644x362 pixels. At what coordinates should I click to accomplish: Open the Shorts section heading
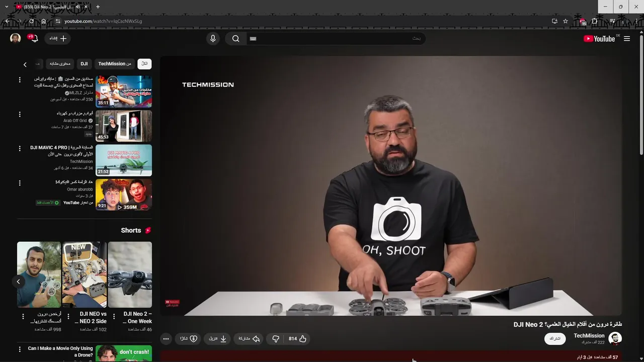tap(136, 230)
